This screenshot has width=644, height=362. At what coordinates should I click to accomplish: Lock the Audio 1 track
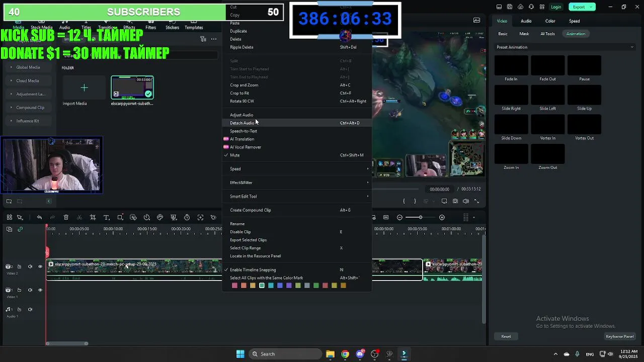[19, 310]
